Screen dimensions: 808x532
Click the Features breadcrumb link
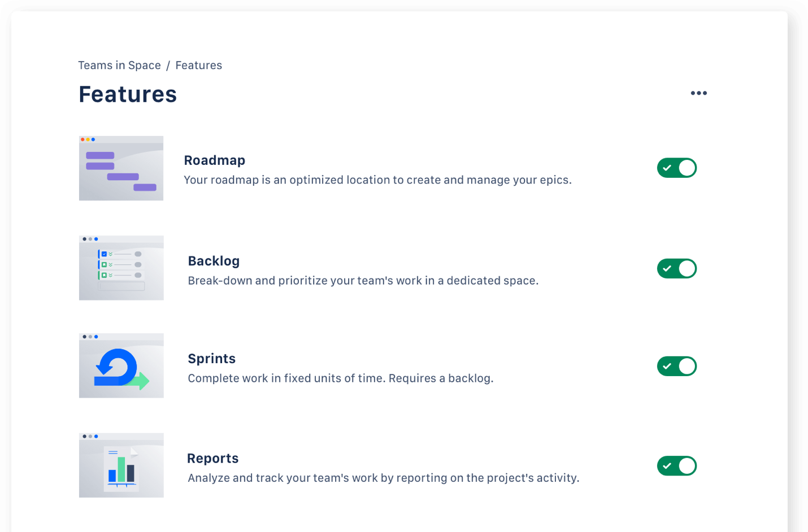pos(198,66)
